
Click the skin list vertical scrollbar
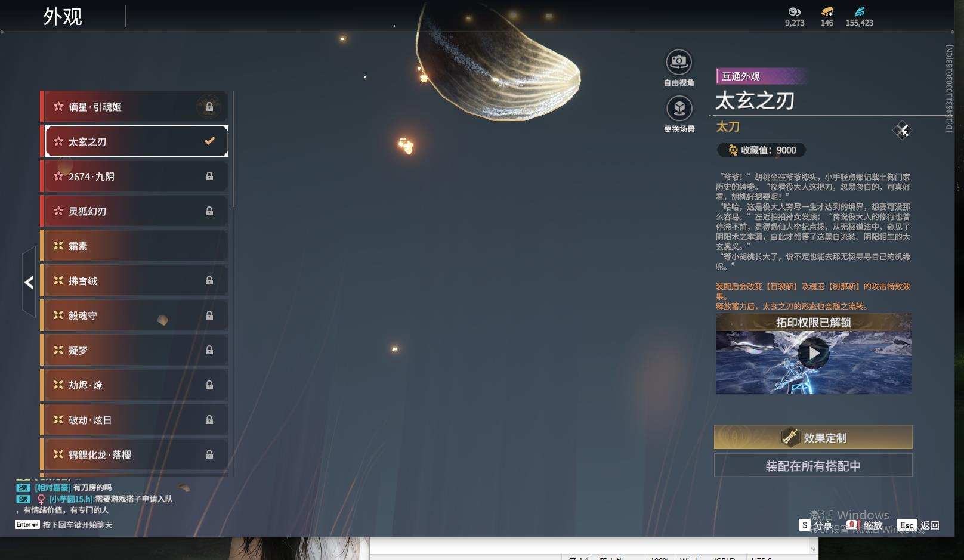click(x=233, y=149)
